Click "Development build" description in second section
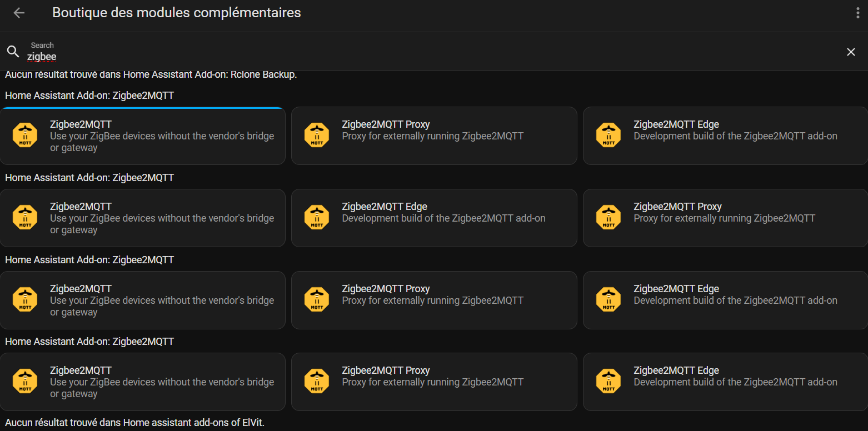 coord(443,218)
